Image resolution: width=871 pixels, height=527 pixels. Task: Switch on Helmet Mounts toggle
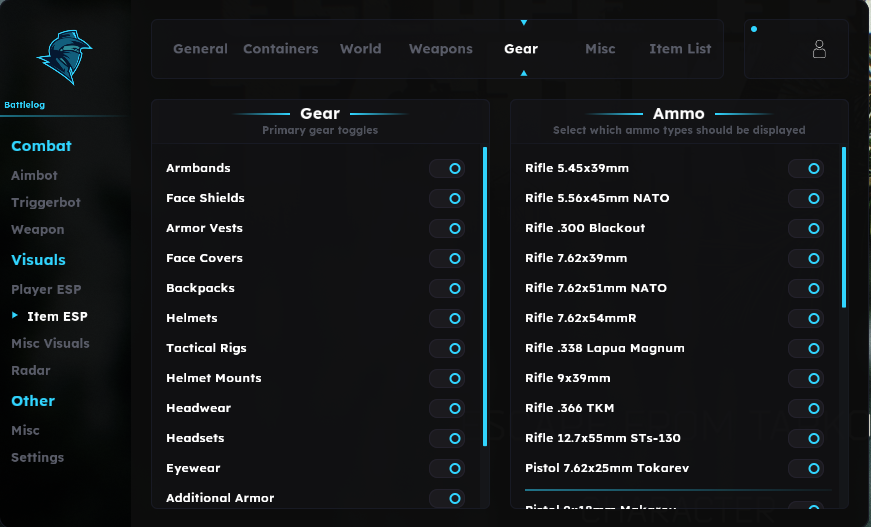coord(447,378)
